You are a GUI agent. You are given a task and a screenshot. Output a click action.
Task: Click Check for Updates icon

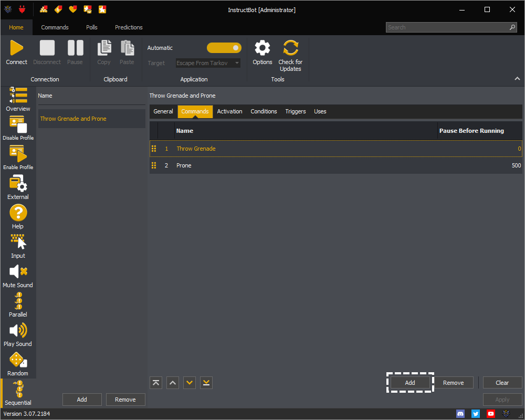(291, 48)
